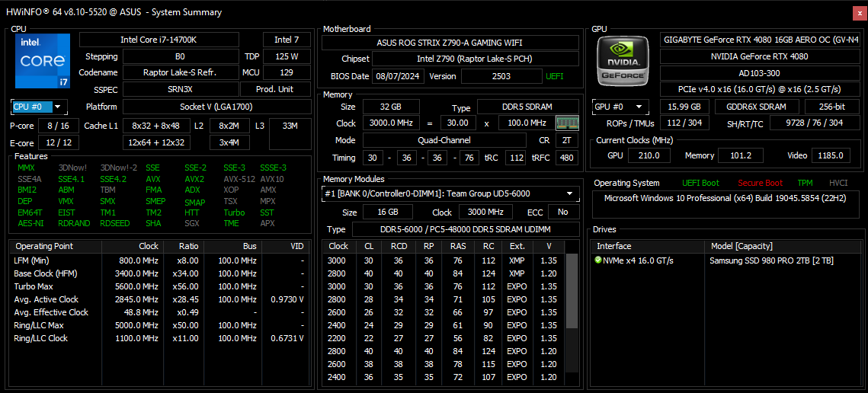This screenshot has height=393, width=868.
Task: Click the L3 cache 33M field
Action: point(290,135)
